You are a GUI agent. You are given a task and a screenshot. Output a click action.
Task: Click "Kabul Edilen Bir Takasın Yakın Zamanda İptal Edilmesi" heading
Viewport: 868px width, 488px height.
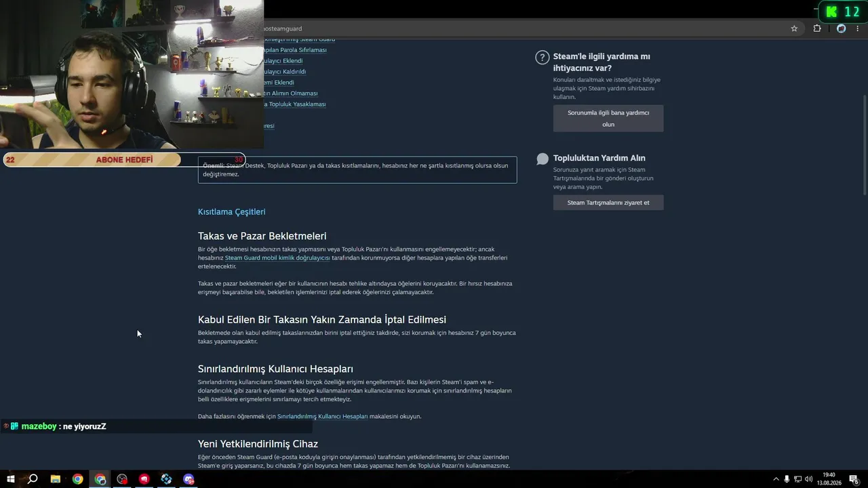click(x=322, y=320)
